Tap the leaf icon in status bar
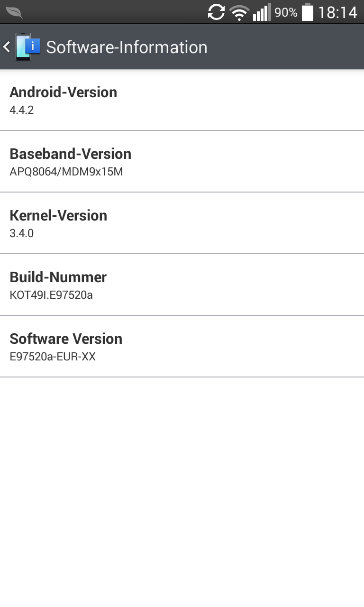 [14, 12]
